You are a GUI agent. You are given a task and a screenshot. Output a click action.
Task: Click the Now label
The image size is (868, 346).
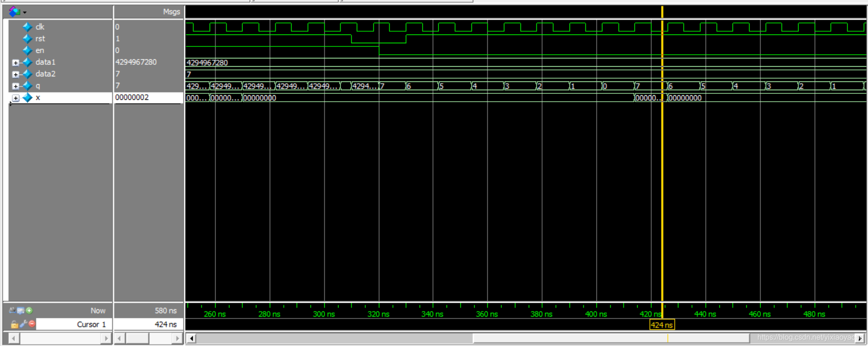tap(98, 311)
